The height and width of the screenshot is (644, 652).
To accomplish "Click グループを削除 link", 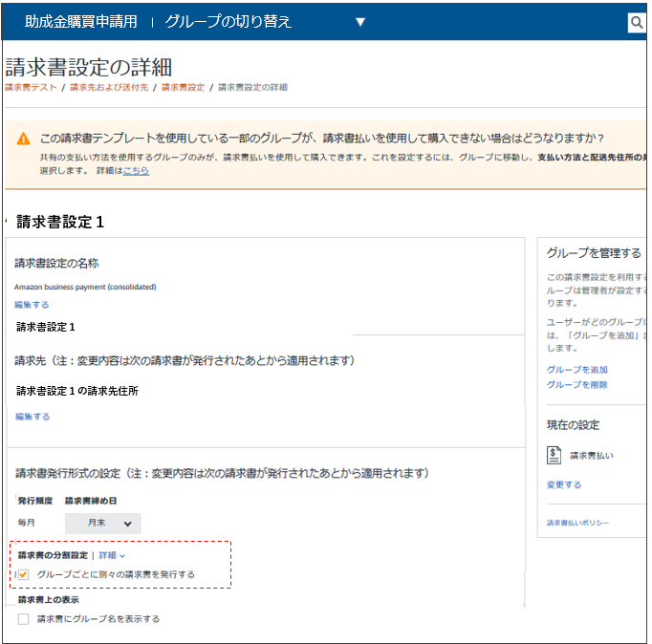I will click(577, 384).
